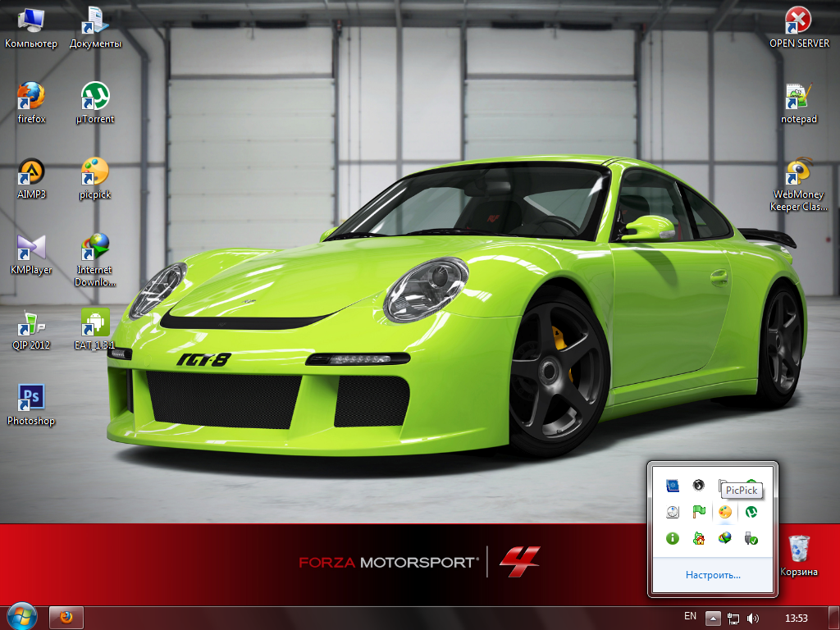Image resolution: width=840 pixels, height=630 pixels.
Task: Click the green flag icon in tray popup
Action: pos(699,512)
